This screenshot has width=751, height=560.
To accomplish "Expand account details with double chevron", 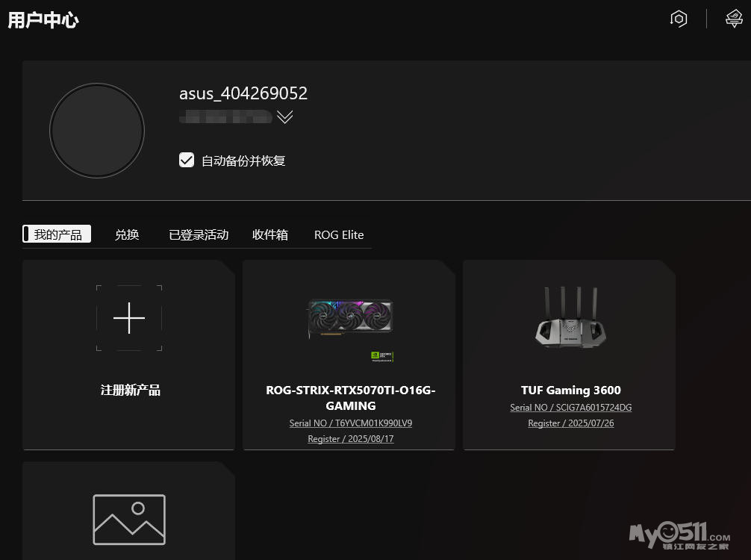I will click(x=284, y=117).
